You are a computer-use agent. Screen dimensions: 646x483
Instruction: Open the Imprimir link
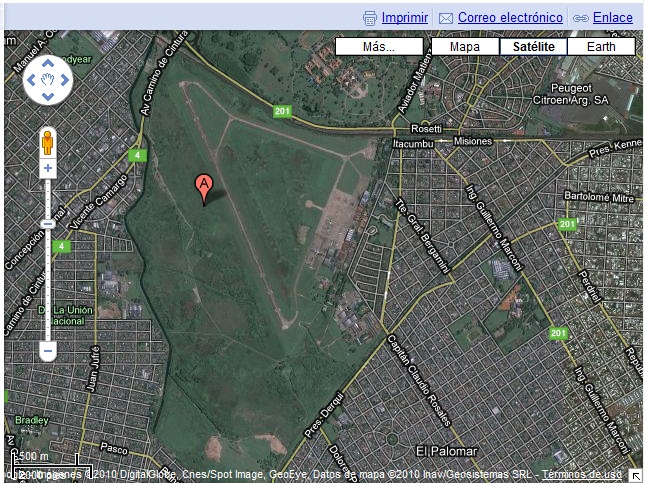(405, 18)
